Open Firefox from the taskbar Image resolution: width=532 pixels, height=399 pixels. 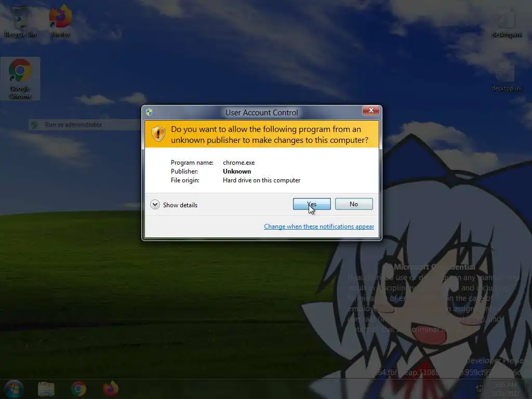pos(111,389)
